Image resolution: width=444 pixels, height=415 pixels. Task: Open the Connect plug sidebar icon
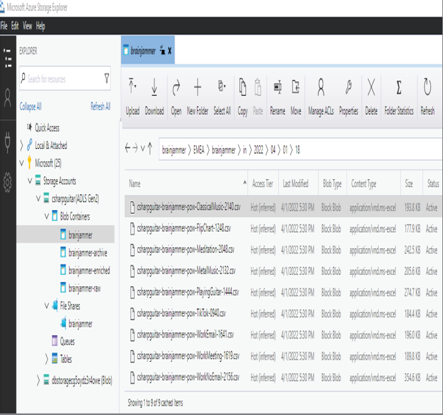click(8, 142)
